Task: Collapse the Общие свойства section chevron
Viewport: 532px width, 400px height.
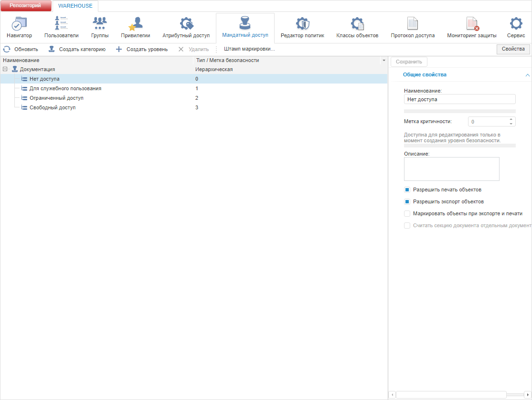Action: point(527,75)
